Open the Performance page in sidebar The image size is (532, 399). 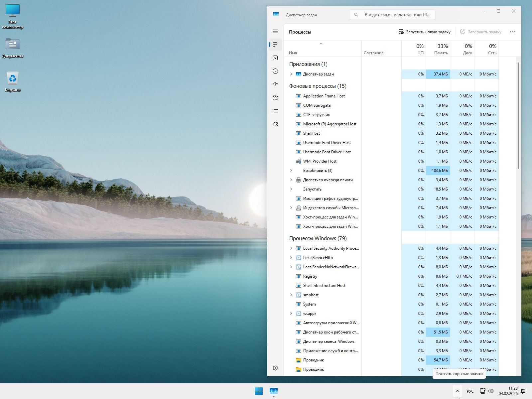point(275,58)
